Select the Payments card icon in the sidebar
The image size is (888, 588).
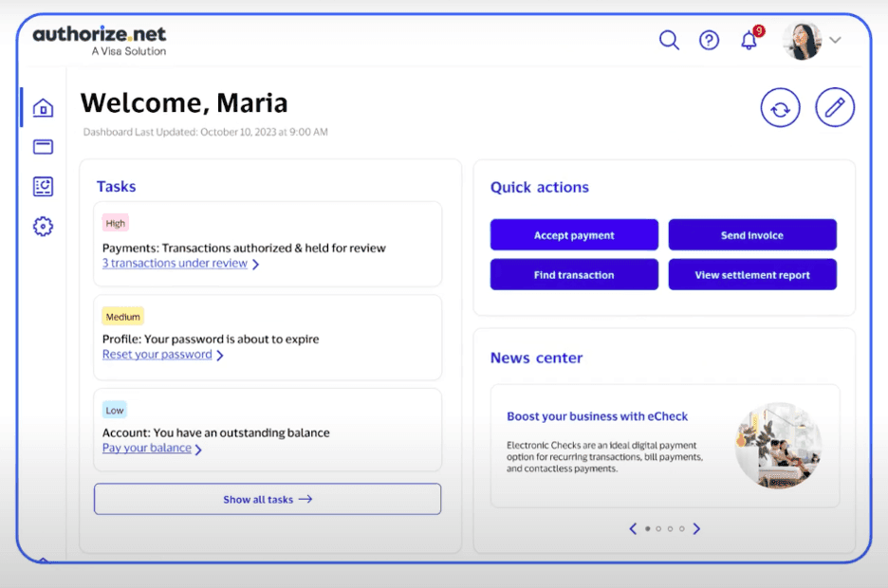click(41, 147)
